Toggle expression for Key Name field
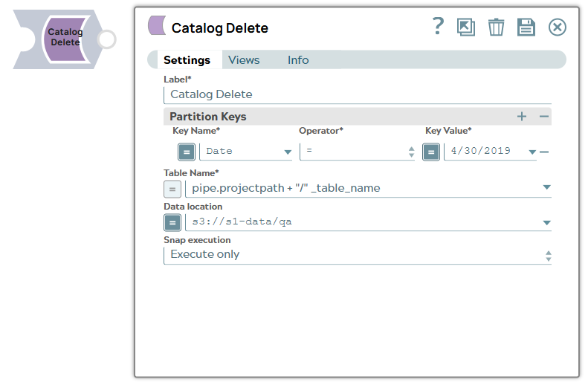The width and height of the screenshot is (588, 385). (x=186, y=152)
